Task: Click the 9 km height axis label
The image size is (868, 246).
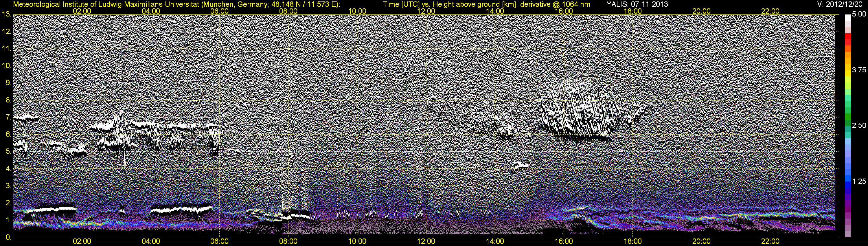Action: [8, 83]
